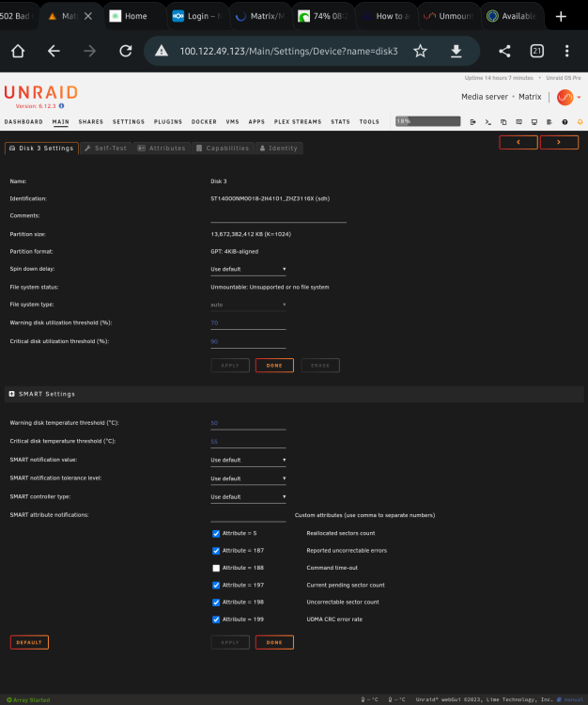Viewport: 588px width, 705px height.
Task: Reload the page with refresh icon
Action: point(126,52)
